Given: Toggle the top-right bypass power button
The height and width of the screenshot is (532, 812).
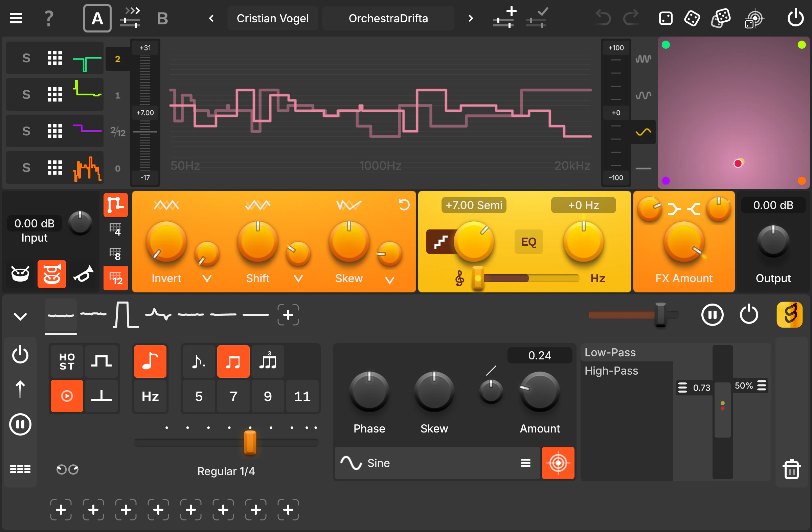Looking at the screenshot, I should point(795,18).
